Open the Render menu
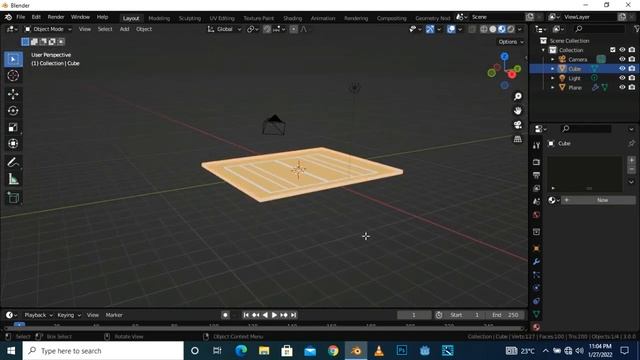 pyautogui.click(x=56, y=17)
